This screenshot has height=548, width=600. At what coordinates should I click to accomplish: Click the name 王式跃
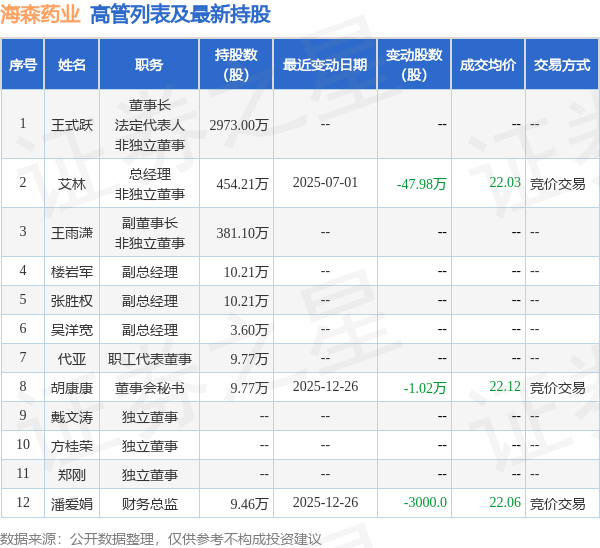pos(72,125)
